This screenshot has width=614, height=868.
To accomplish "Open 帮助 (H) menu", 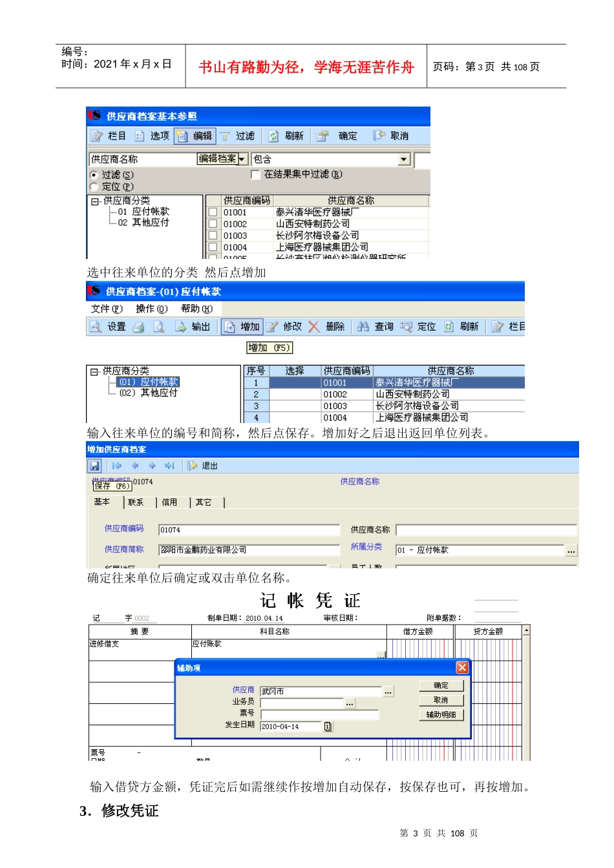I will pos(196,309).
